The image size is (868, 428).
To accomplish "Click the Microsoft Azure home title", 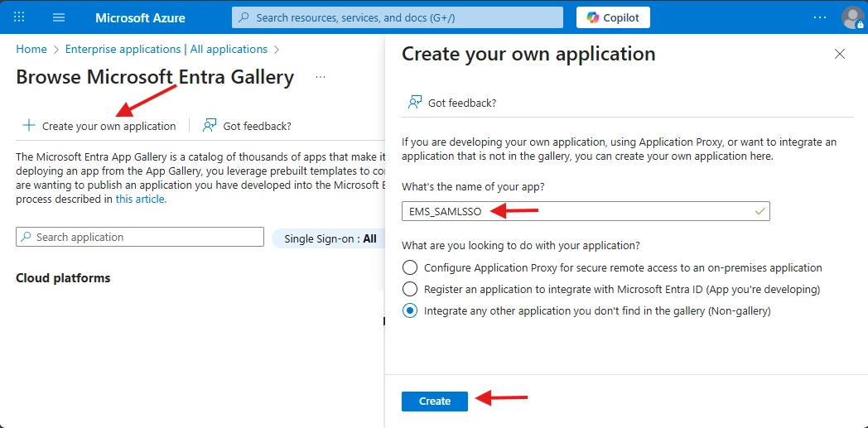I will point(140,17).
